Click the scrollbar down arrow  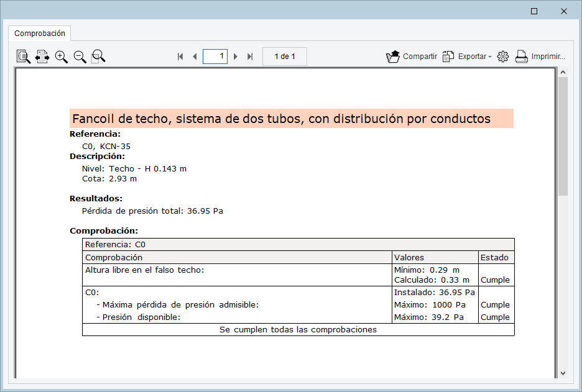click(x=563, y=373)
